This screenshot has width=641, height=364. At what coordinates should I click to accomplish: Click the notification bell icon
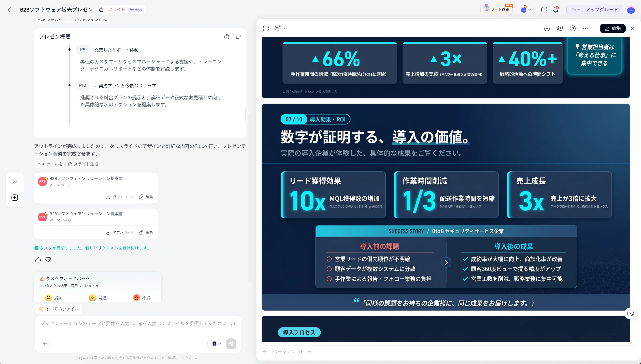click(x=556, y=10)
